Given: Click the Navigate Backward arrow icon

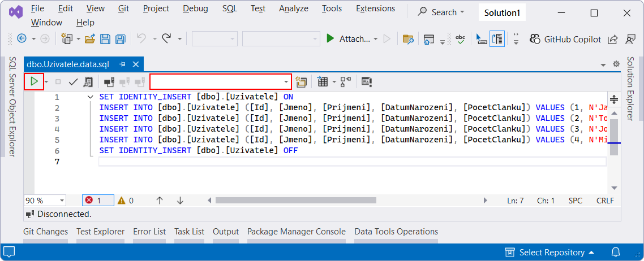Looking at the screenshot, I should point(22,38).
